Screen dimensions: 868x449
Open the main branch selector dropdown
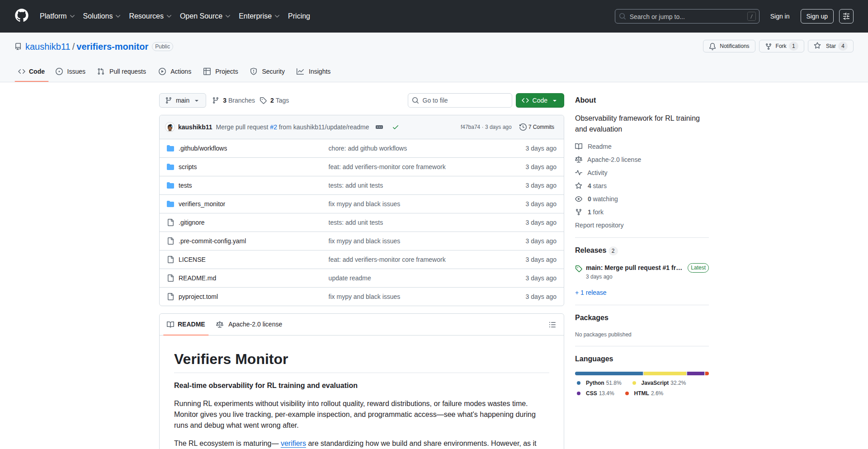click(182, 100)
